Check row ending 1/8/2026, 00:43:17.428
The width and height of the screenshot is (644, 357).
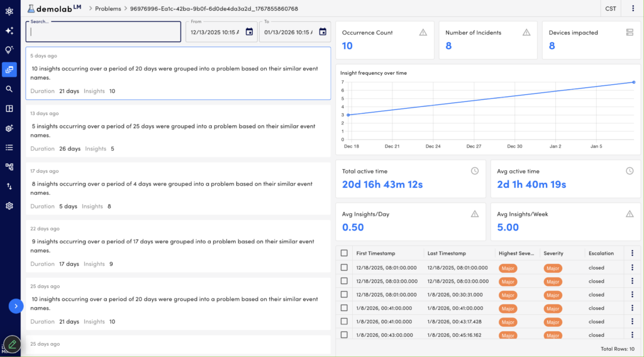(x=344, y=321)
